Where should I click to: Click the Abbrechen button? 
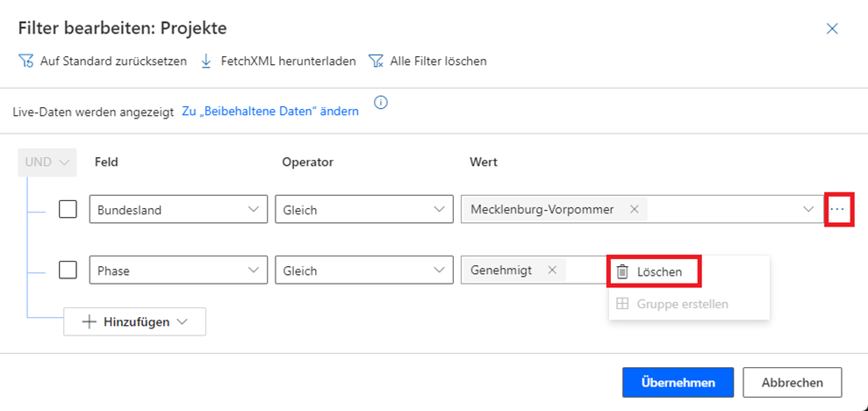click(792, 383)
